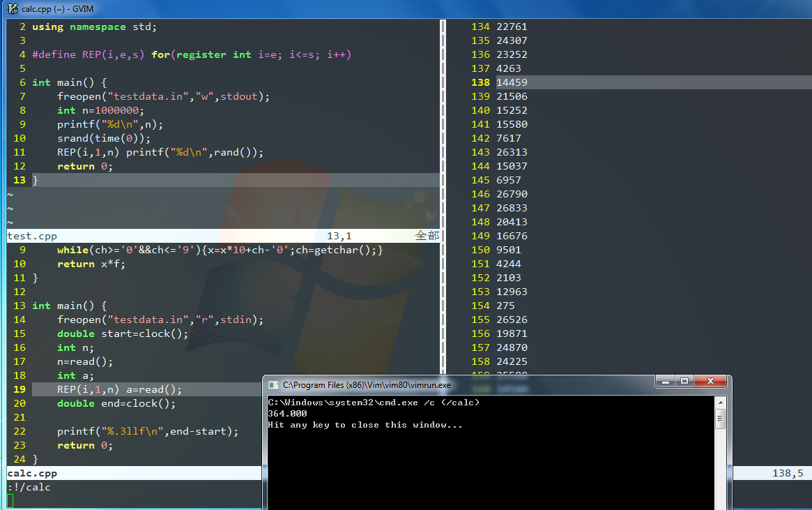Click the 'printf("%.3llf\n",end-start);' line
Screen dimensions: 812x510
(148, 432)
